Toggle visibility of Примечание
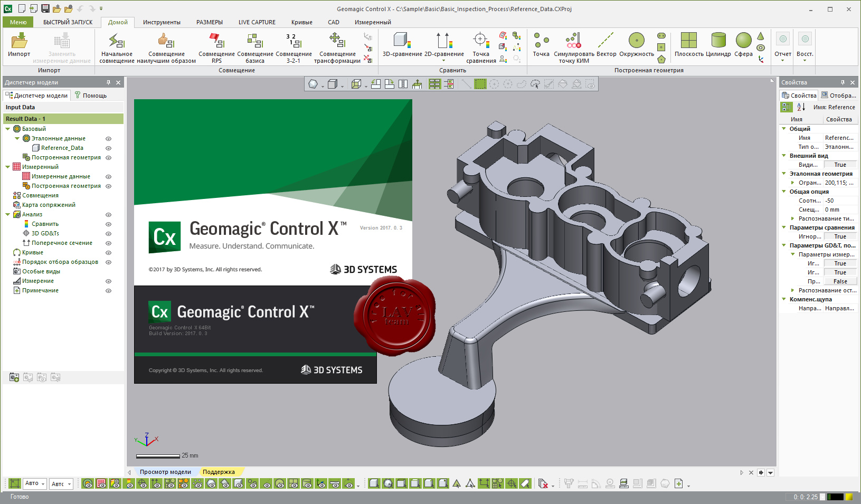The width and height of the screenshot is (861, 504). click(108, 291)
